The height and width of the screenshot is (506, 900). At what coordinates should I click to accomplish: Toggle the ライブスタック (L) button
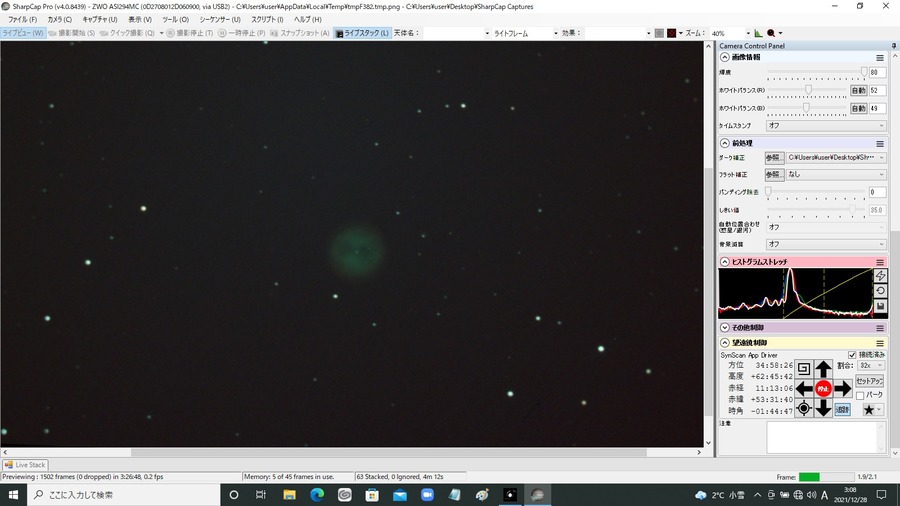tap(362, 33)
